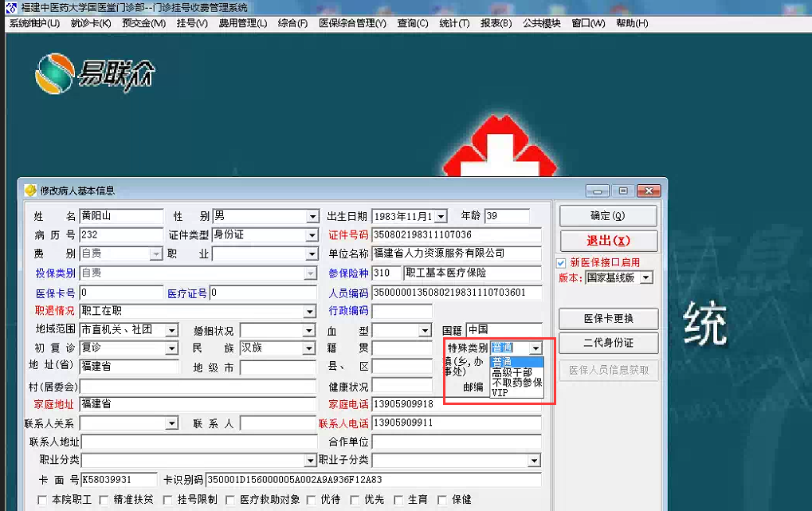Expand the 婚姻状况 dropdown

[309, 331]
